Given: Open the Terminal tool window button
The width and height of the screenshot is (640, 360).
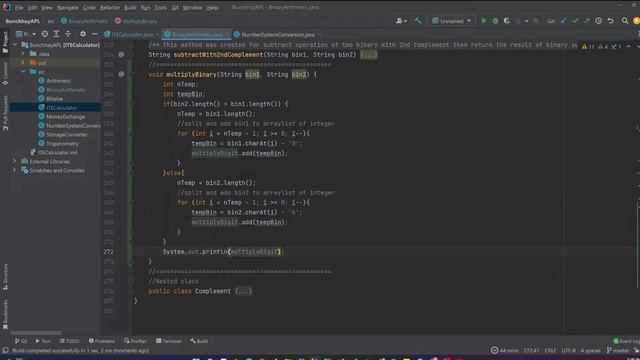Looking at the screenshot, I should [x=168, y=341].
